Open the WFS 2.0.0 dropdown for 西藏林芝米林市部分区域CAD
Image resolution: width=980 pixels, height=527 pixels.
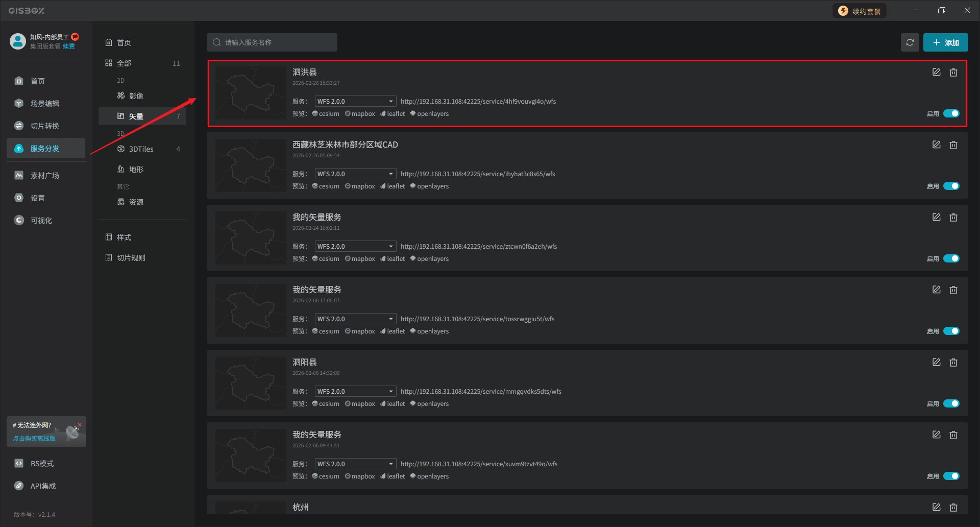[355, 174]
